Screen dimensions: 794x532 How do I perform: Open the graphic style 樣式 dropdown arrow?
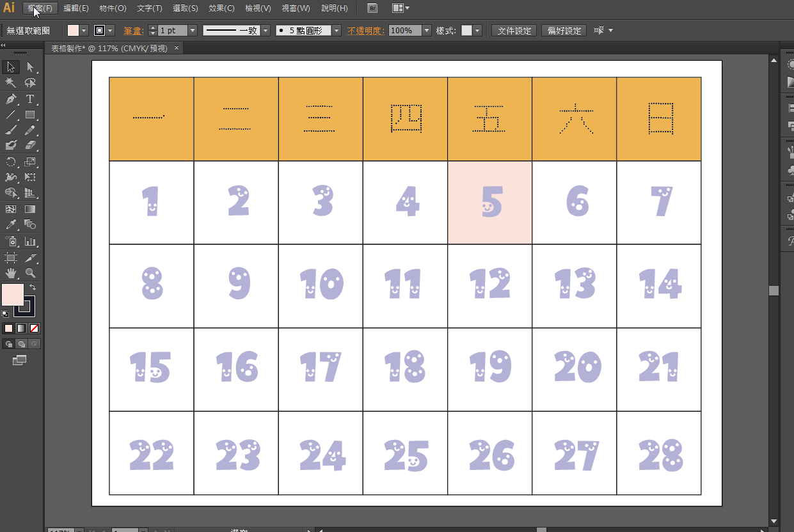(x=477, y=31)
